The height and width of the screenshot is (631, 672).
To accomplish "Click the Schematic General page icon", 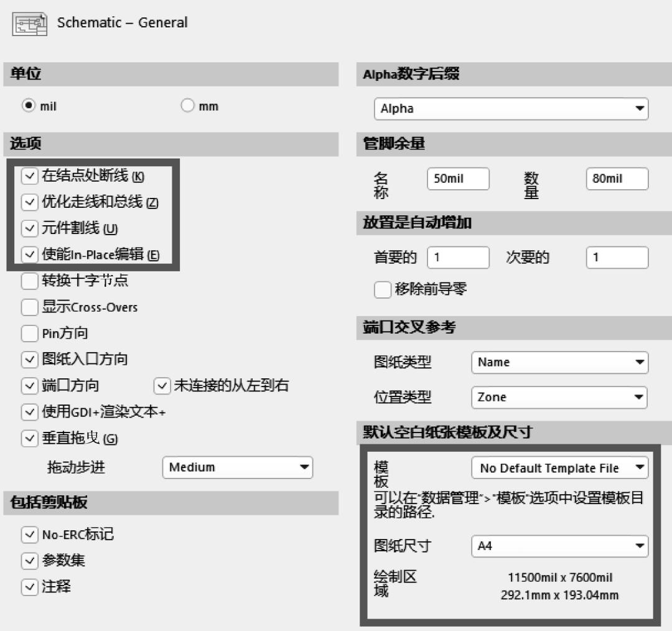I will tap(29, 24).
